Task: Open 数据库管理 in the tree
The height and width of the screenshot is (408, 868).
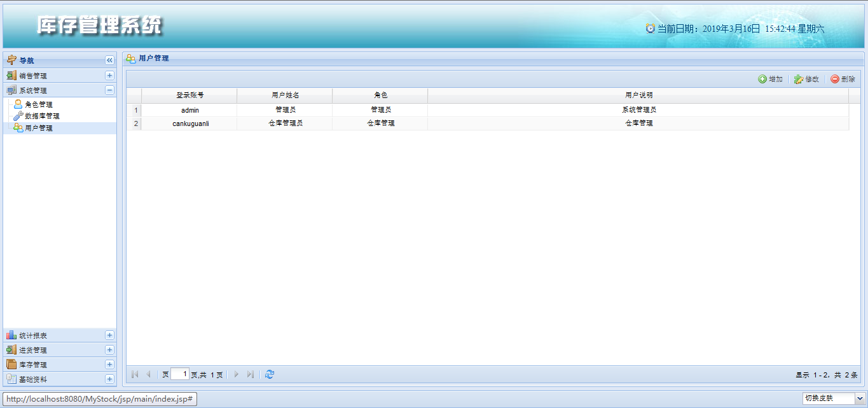Action: (42, 116)
